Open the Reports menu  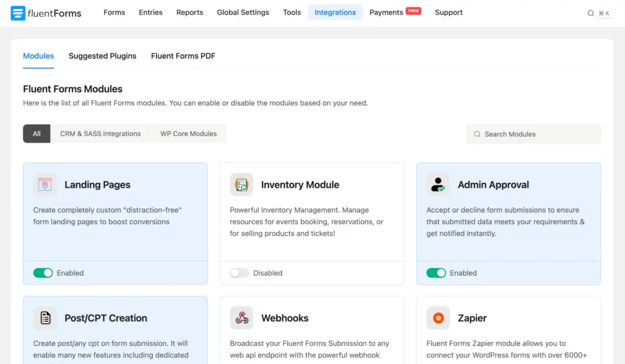click(190, 12)
